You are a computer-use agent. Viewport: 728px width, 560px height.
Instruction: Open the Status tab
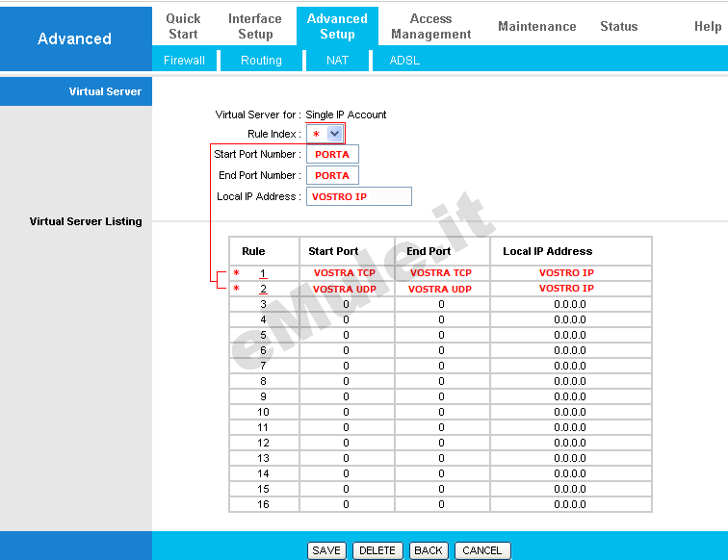coord(619,26)
